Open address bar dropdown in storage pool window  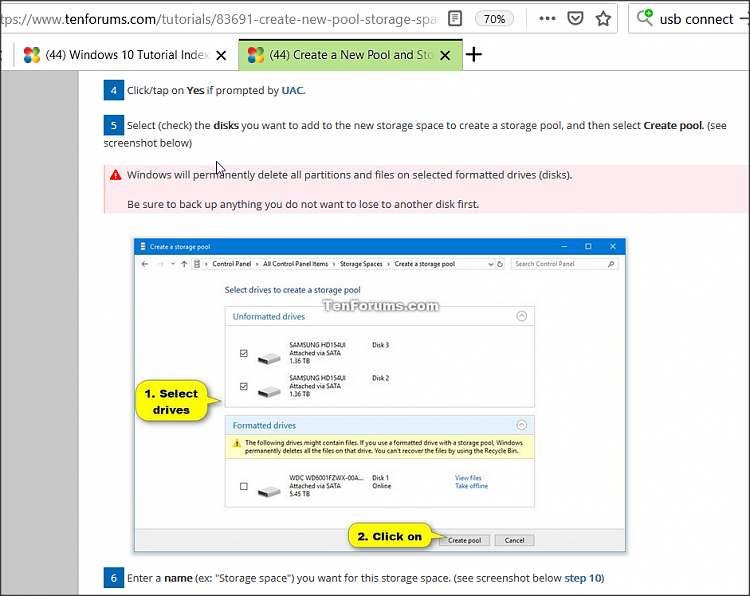click(x=490, y=264)
